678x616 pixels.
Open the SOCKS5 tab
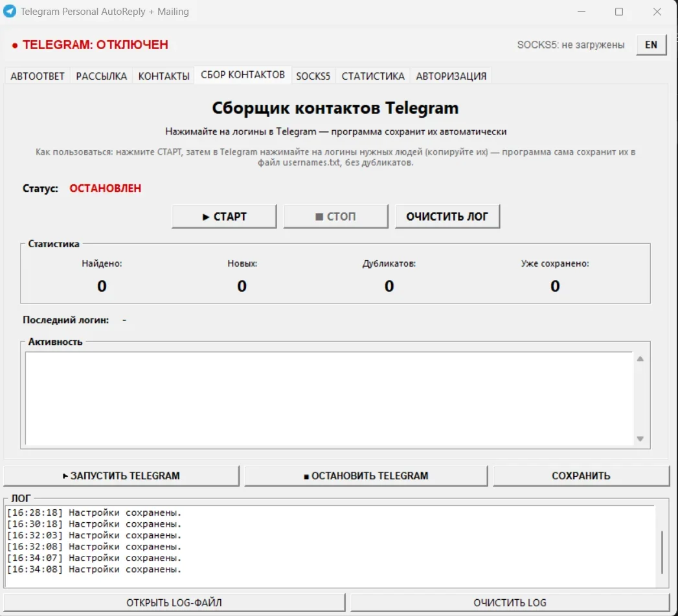[313, 76]
